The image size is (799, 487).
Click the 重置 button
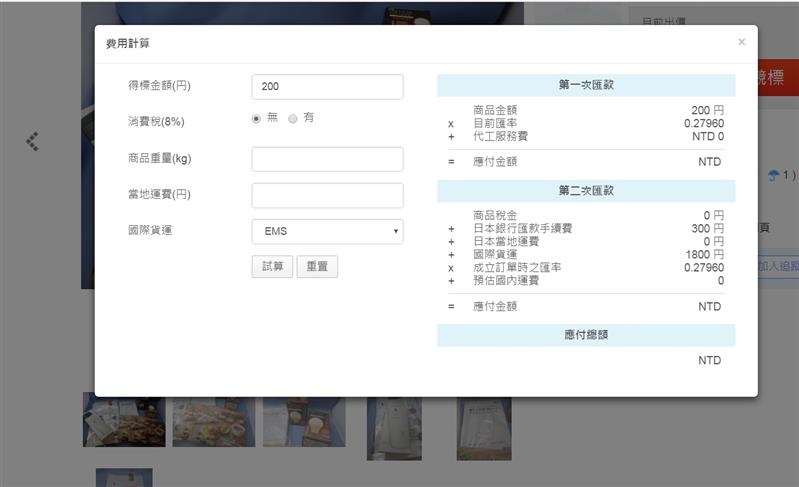click(317, 266)
